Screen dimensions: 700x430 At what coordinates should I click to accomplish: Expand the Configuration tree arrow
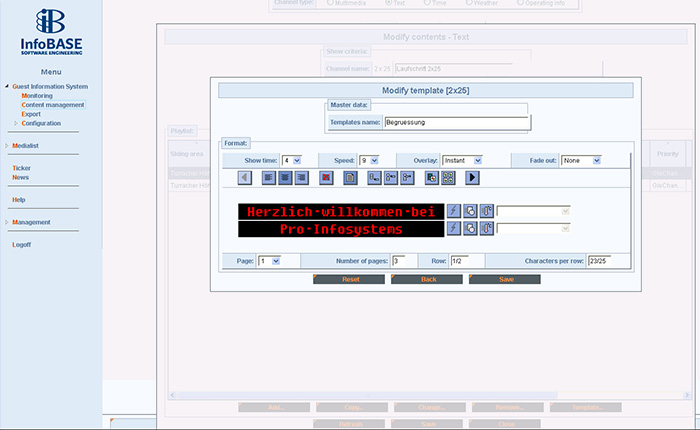pos(16,123)
